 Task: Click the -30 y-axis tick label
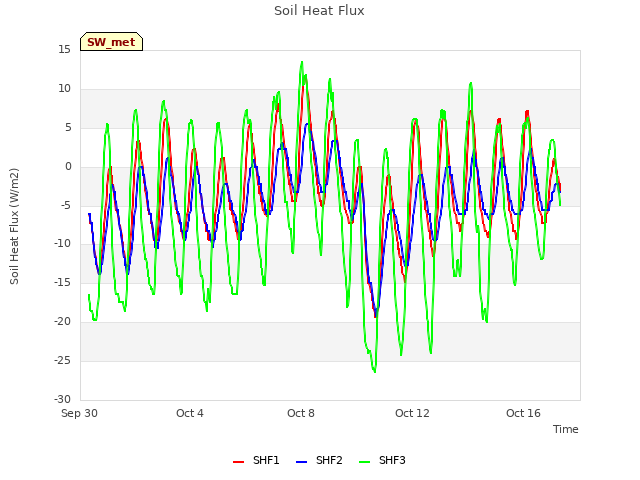[x=62, y=399]
